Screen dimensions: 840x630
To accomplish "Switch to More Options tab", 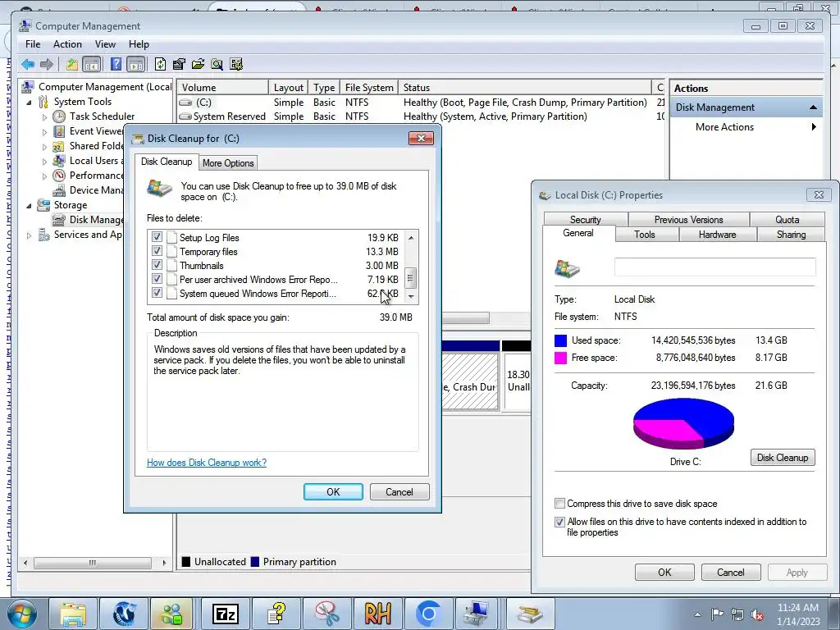I will [228, 163].
